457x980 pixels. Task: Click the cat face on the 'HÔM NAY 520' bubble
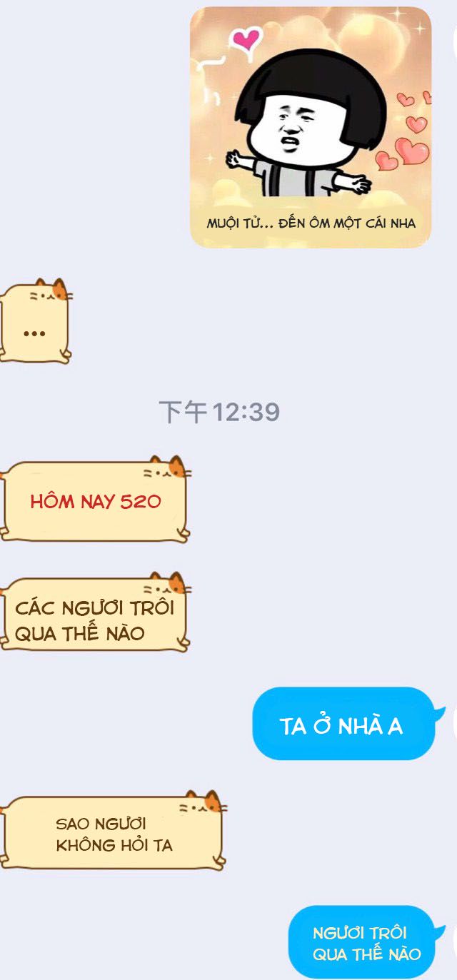[169, 471]
